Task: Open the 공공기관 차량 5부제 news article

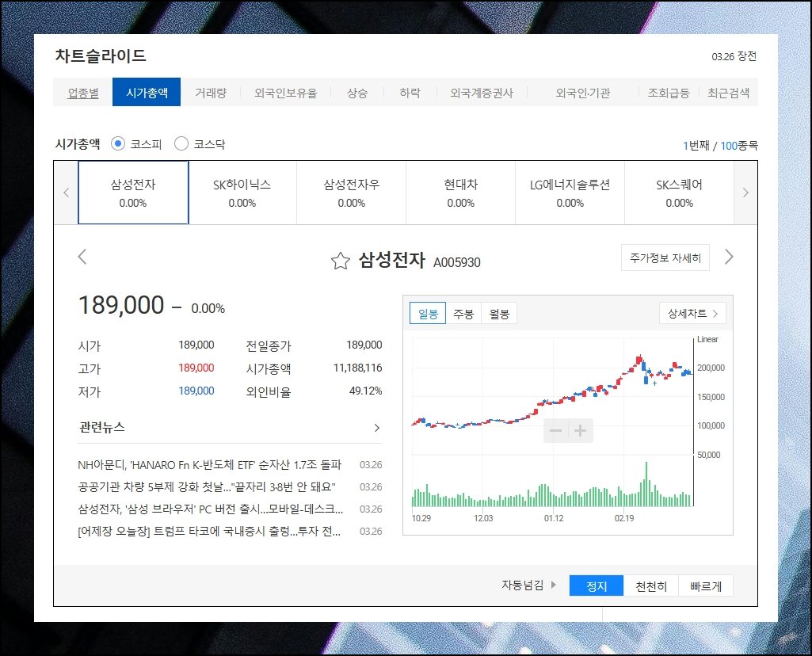Action: 207,486
